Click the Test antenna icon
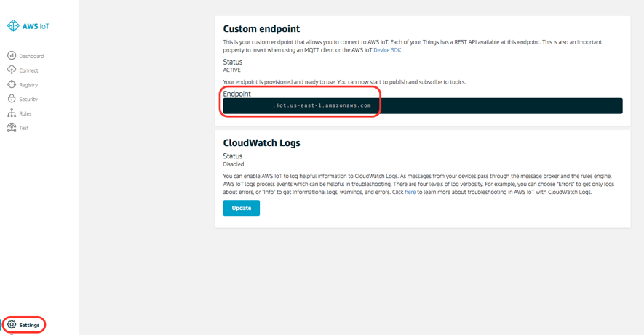 pyautogui.click(x=12, y=127)
